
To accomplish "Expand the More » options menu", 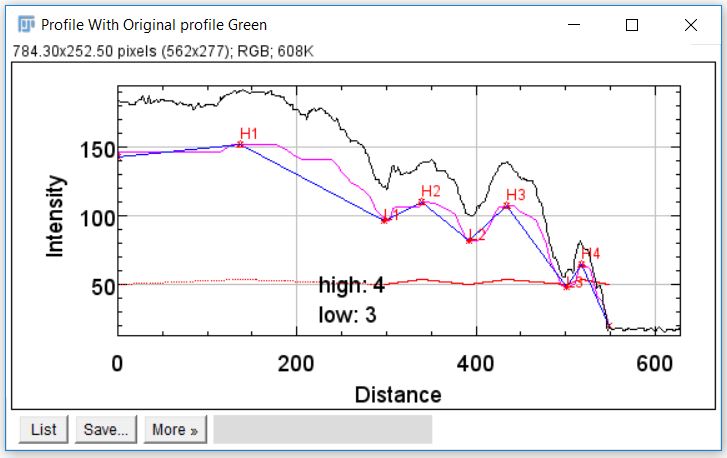I will [175, 429].
